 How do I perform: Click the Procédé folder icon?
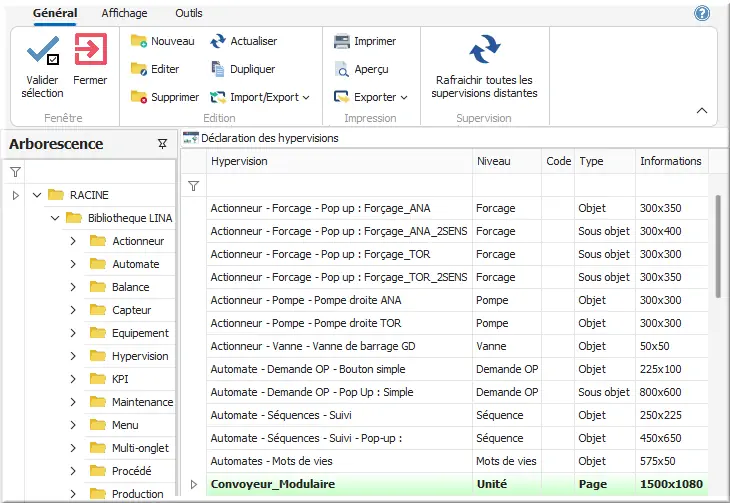pos(98,471)
